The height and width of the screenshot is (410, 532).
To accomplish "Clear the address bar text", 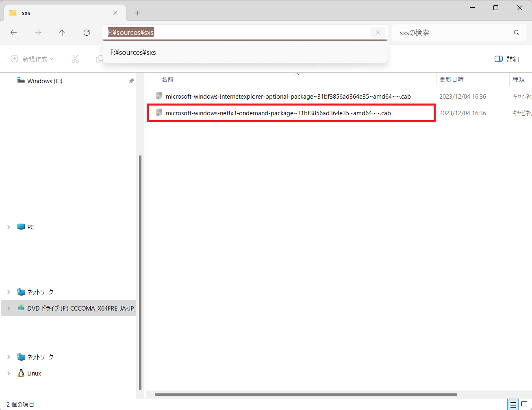I will 378,32.
